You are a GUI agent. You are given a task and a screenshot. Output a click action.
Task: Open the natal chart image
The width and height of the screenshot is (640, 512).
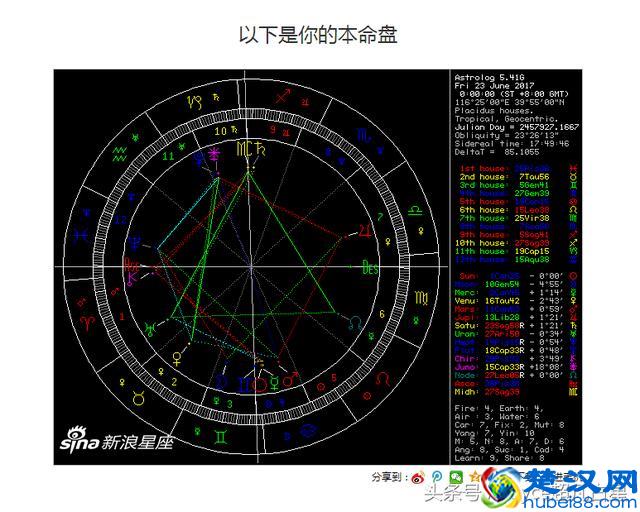[x=318, y=267]
